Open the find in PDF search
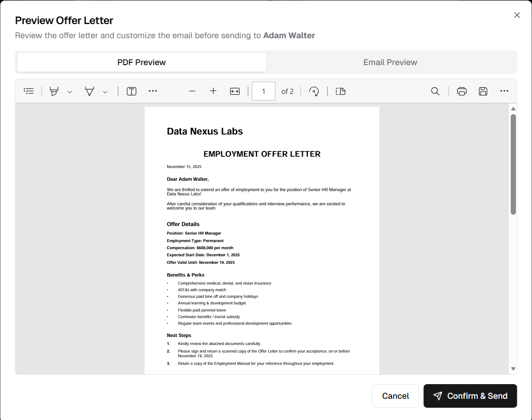This screenshot has height=420, width=532. coord(435,91)
